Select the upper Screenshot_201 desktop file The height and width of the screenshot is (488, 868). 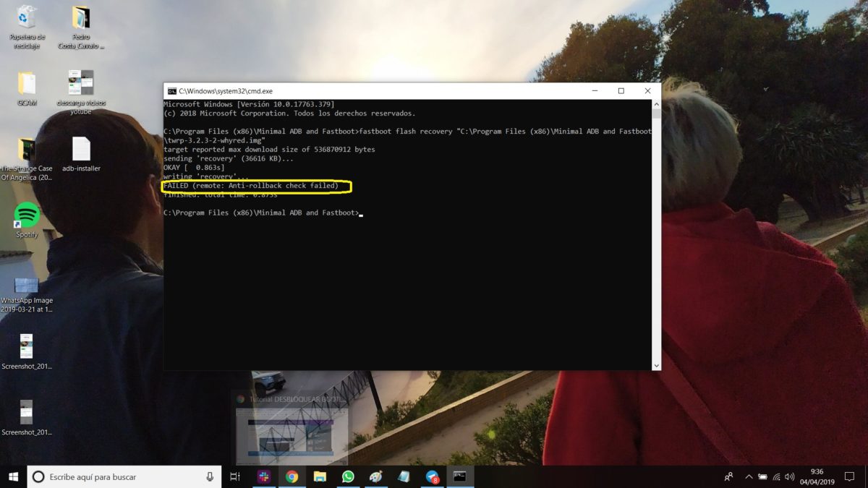click(27, 351)
